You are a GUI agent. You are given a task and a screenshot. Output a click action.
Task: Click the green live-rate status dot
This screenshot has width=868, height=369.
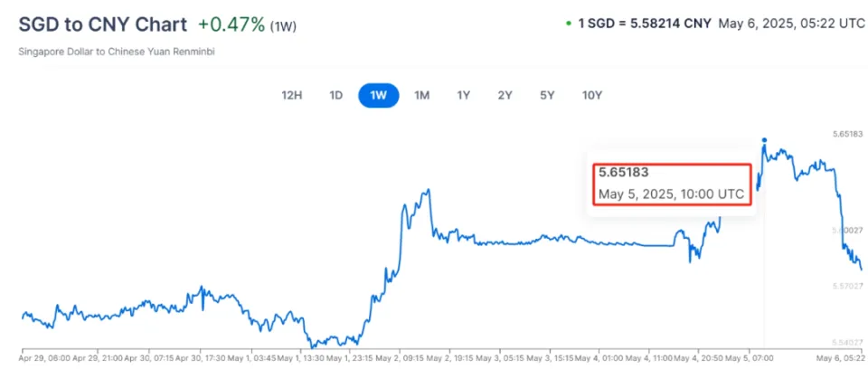(568, 24)
